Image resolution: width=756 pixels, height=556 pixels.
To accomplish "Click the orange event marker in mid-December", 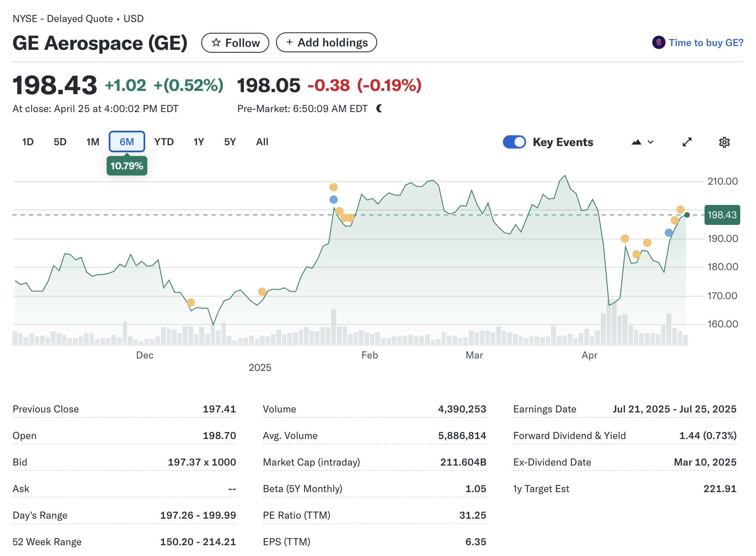I will coord(191,302).
